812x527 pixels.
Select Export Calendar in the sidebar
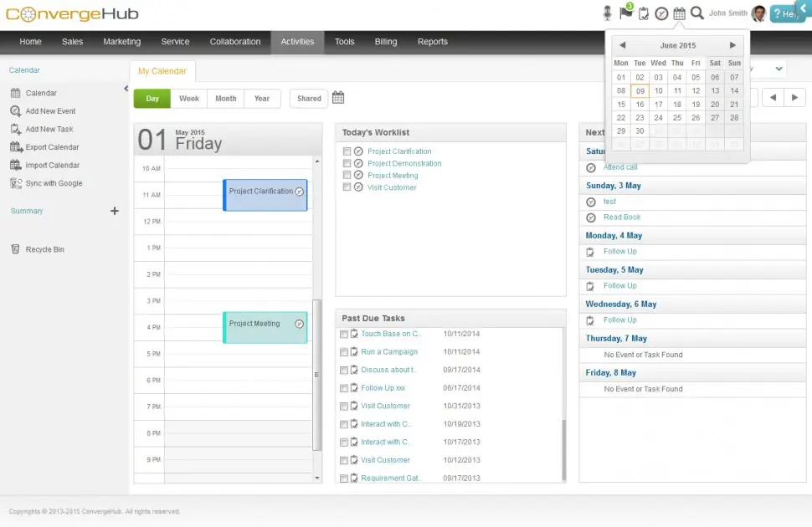click(x=51, y=146)
